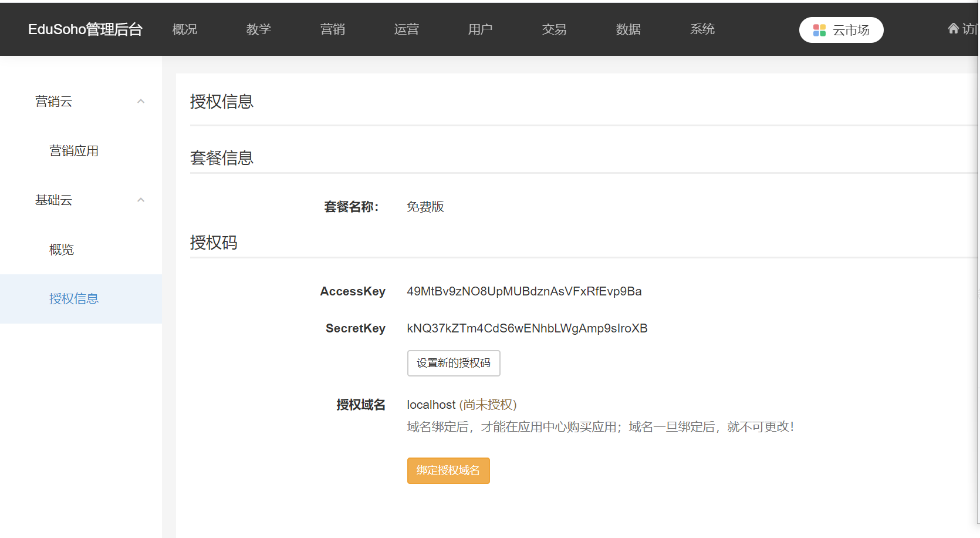Click the 授权码 section heading
The width and height of the screenshot is (980, 538).
click(214, 243)
